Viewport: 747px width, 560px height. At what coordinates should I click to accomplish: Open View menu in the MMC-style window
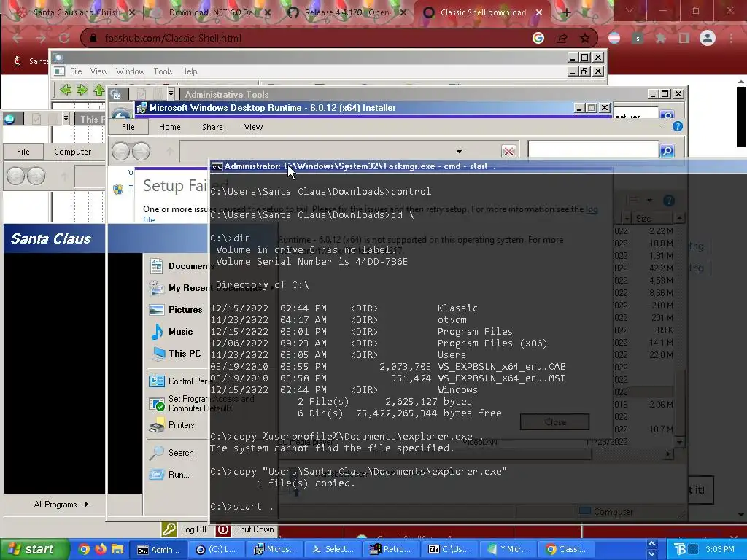(98, 71)
